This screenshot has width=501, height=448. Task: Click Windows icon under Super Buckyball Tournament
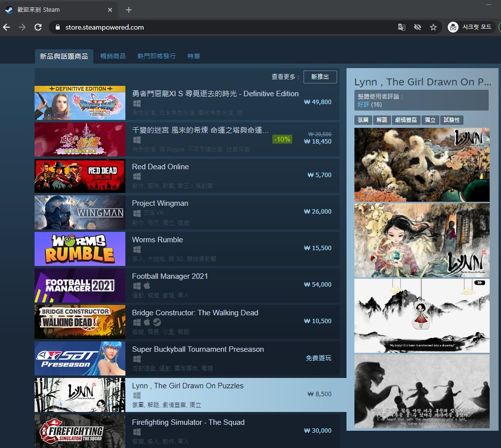137,359
